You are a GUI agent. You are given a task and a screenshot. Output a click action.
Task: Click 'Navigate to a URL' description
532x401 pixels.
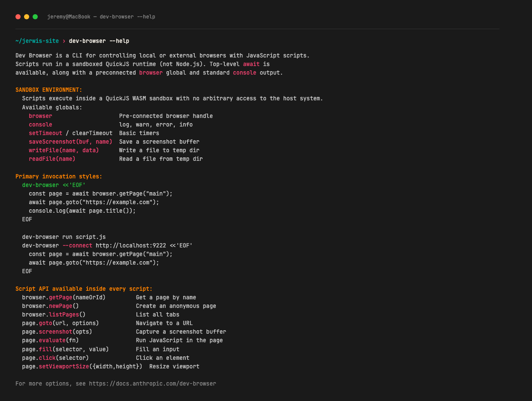(164, 323)
